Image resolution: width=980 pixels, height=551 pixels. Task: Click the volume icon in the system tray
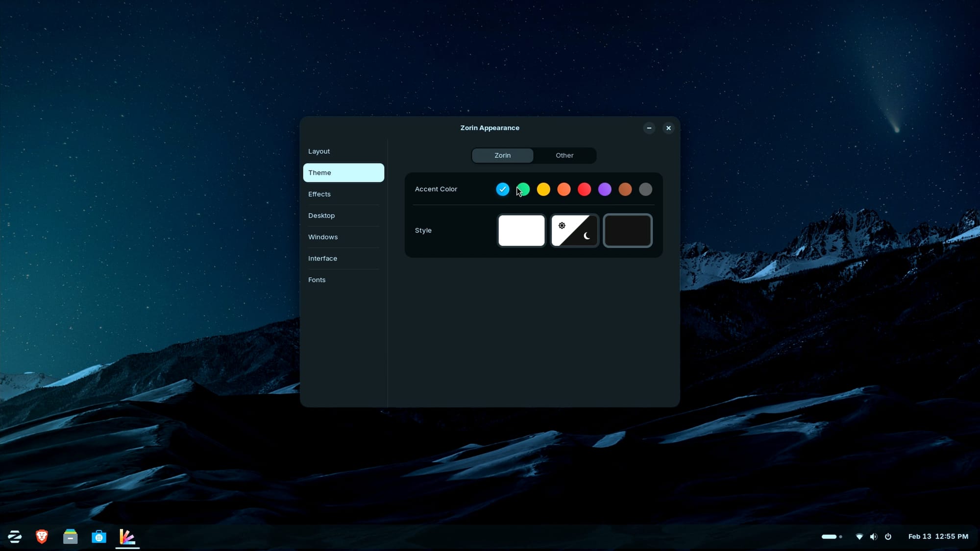pyautogui.click(x=874, y=536)
